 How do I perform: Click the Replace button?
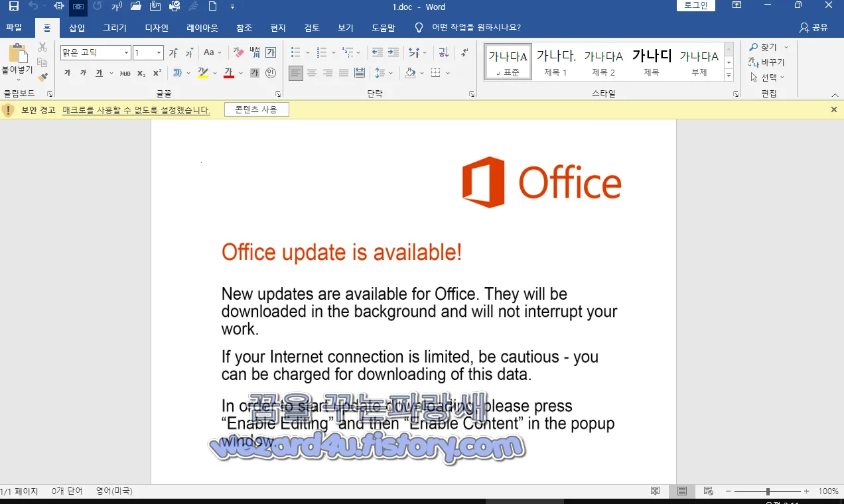766,62
